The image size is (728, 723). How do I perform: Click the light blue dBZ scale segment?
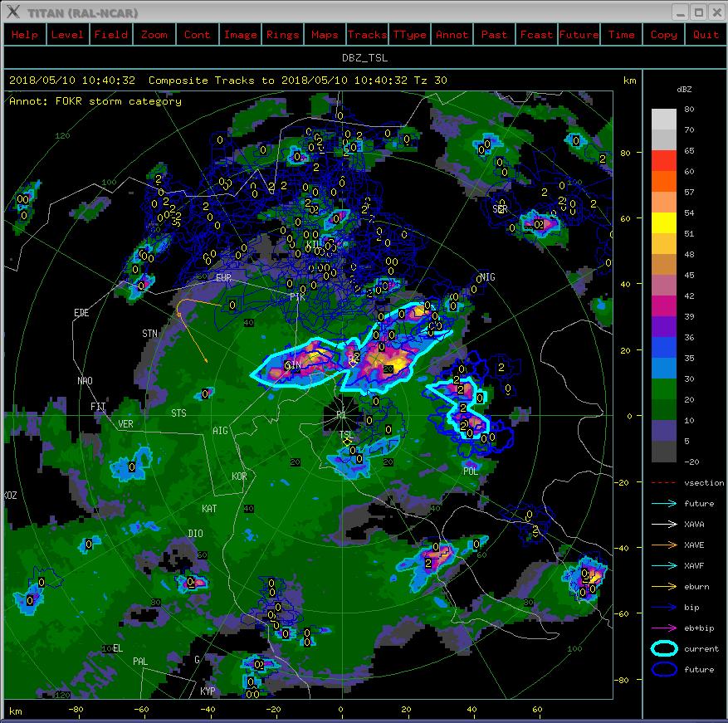tap(664, 369)
